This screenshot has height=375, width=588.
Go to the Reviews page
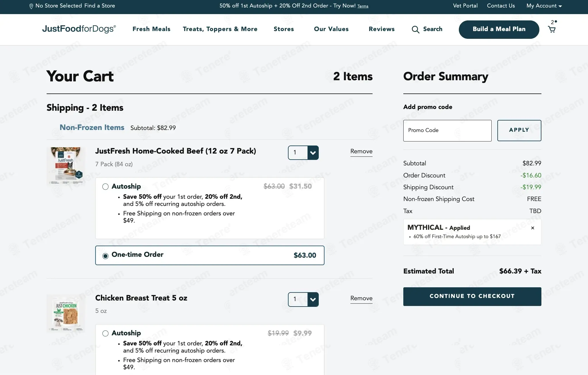pos(381,29)
